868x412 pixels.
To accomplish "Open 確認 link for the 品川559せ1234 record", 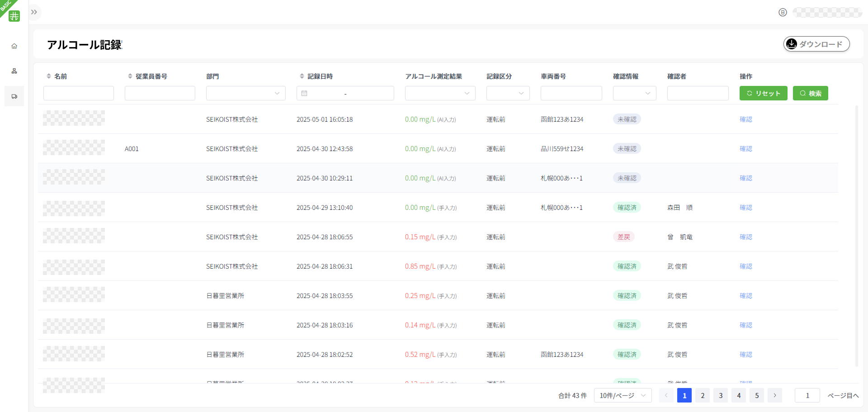I will pos(745,149).
